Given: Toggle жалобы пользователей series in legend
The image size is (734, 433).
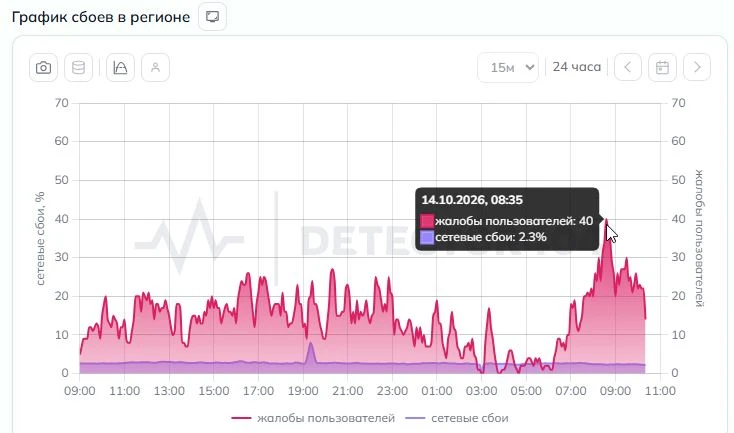Looking at the screenshot, I should [x=313, y=418].
